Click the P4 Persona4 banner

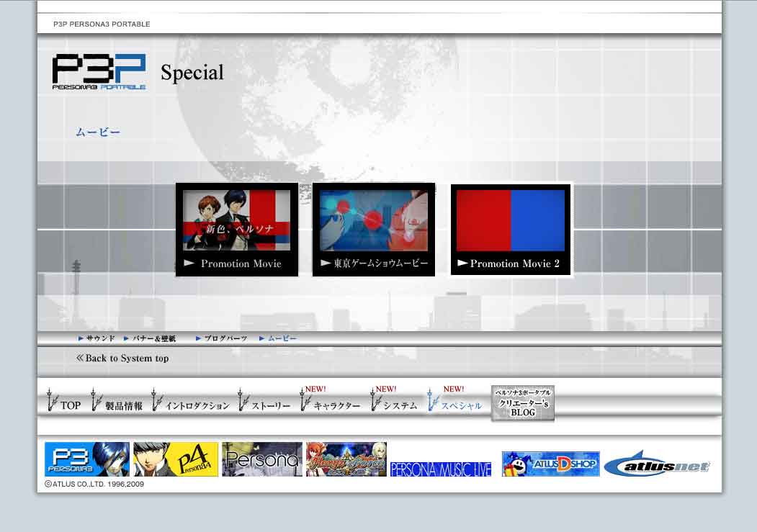tap(176, 459)
